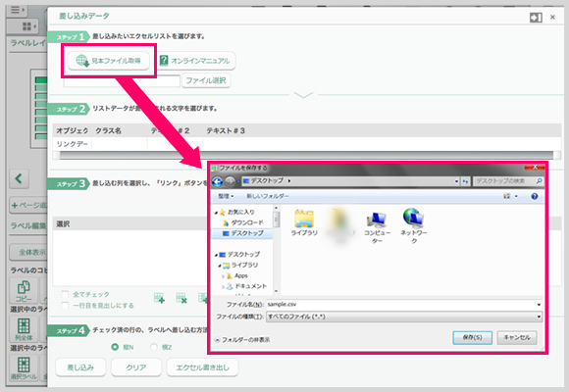
Task: Click the add-row table icon
Action: point(159,298)
